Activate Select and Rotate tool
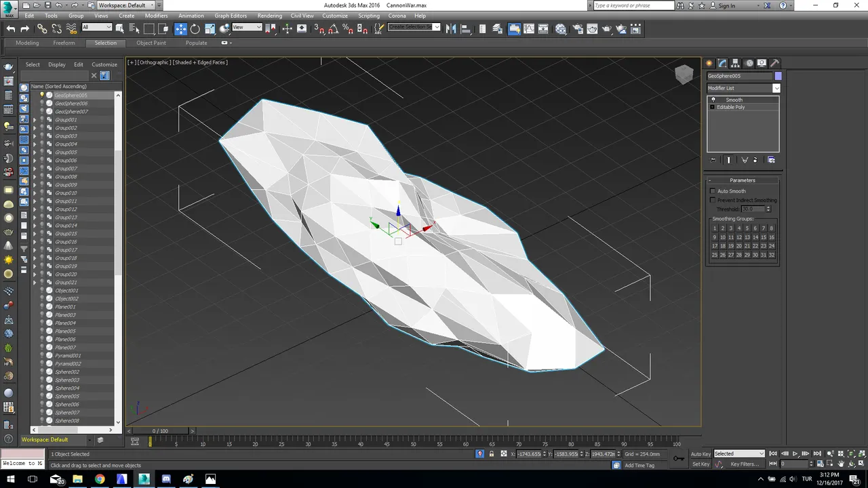 195,28
